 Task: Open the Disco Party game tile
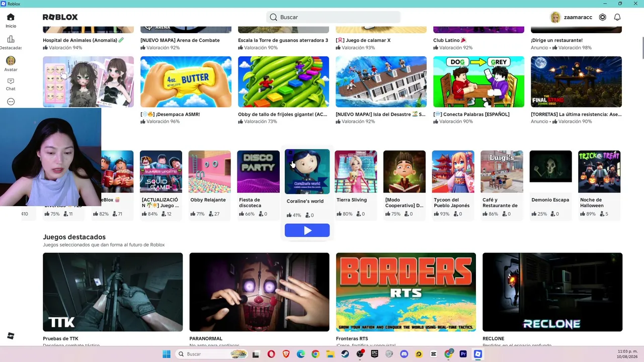(258, 171)
